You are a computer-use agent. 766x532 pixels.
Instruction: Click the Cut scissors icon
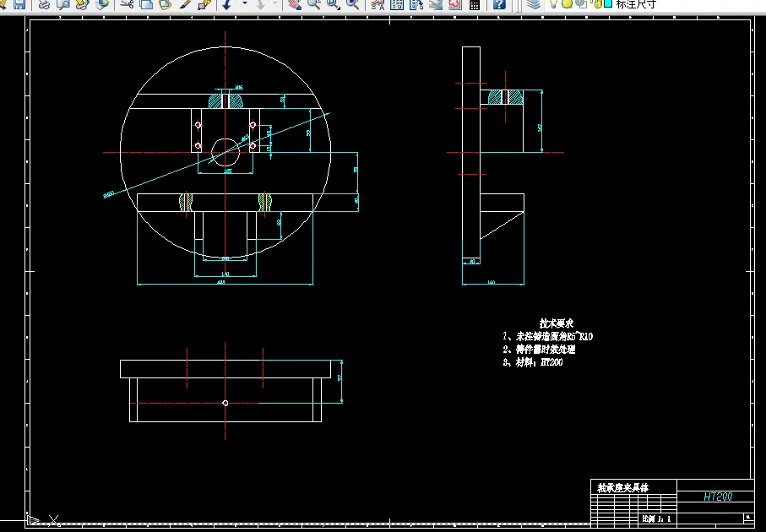click(127, 4)
